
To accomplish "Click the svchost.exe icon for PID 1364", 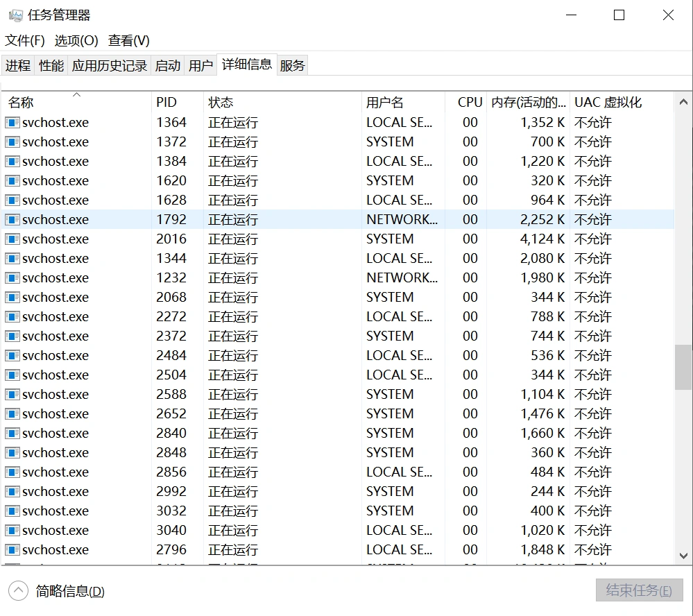I will point(12,122).
